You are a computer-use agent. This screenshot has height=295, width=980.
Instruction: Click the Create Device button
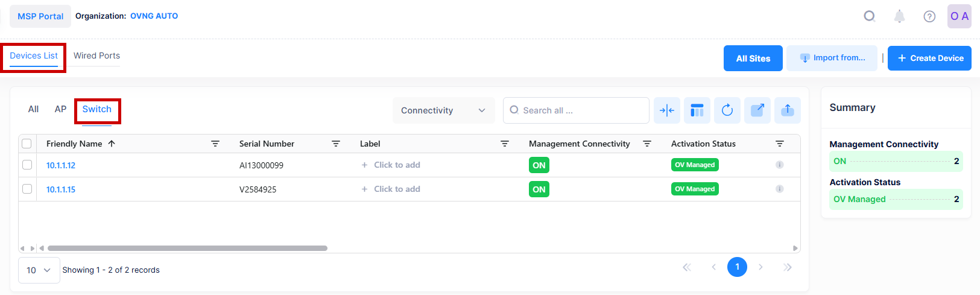(x=929, y=58)
